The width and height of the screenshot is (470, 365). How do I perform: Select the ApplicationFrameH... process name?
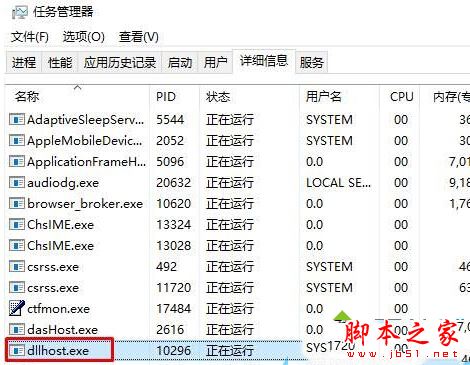click(87, 162)
